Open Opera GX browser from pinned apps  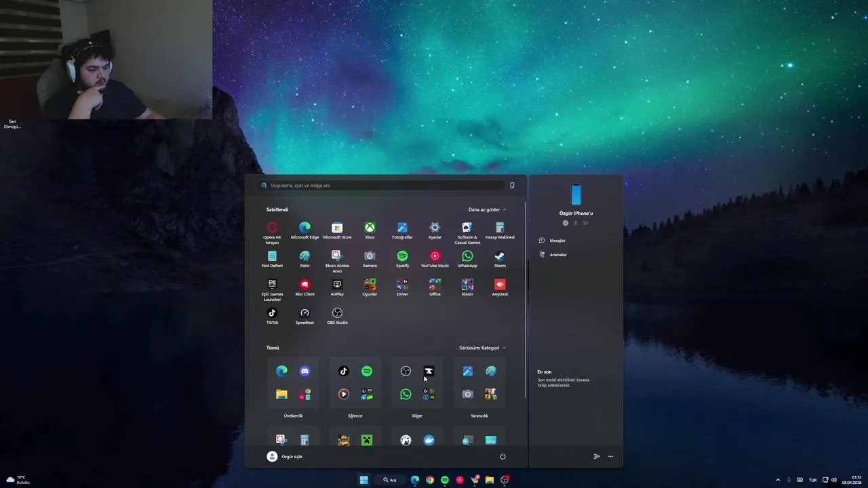pos(272,232)
